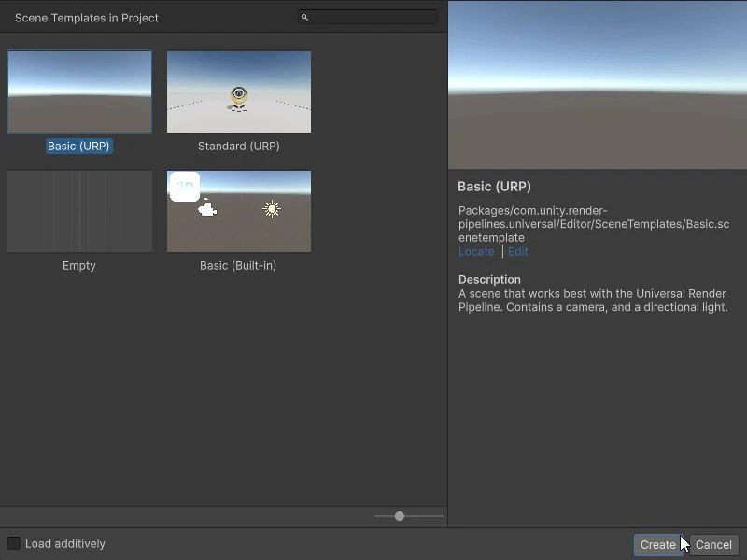
Task: Click the Basic (Built-in) template label
Action: pos(238,266)
